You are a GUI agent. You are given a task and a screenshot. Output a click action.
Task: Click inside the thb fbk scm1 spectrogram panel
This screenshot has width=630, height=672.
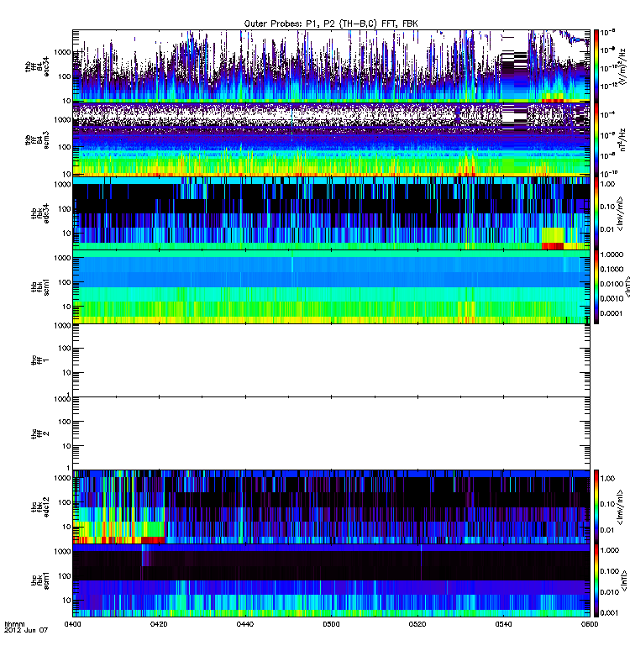[x=331, y=286]
